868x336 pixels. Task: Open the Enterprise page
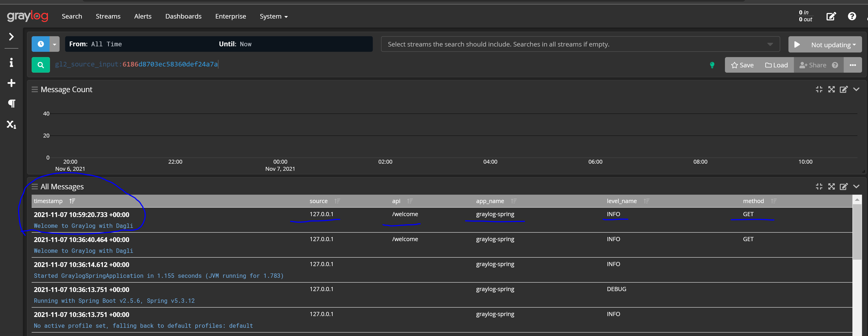(230, 16)
